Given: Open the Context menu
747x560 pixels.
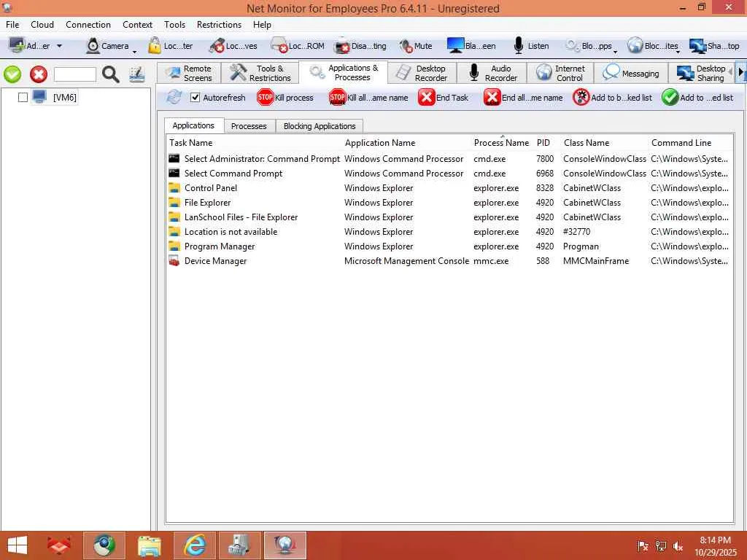Looking at the screenshot, I should tap(137, 24).
